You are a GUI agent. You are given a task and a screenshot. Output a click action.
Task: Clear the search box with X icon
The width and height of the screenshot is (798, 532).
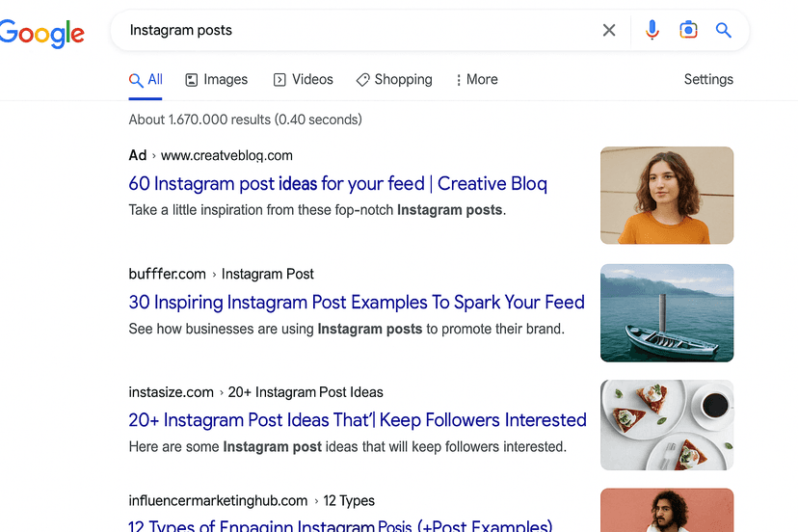point(609,31)
